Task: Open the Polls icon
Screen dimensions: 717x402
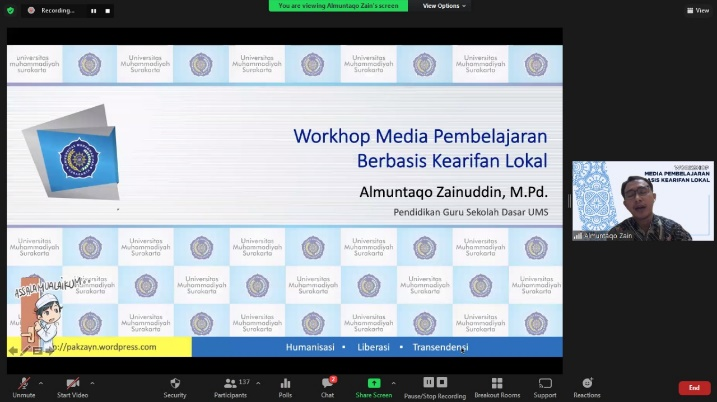Action: coord(285,387)
